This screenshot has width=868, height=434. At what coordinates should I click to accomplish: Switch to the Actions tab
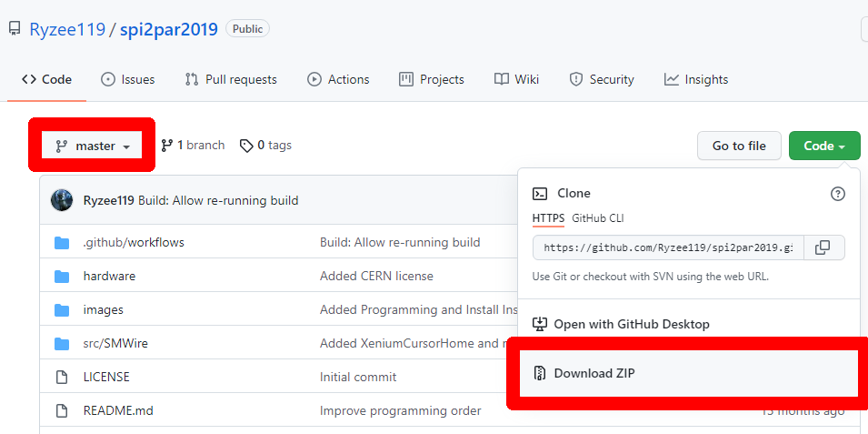[x=338, y=80]
